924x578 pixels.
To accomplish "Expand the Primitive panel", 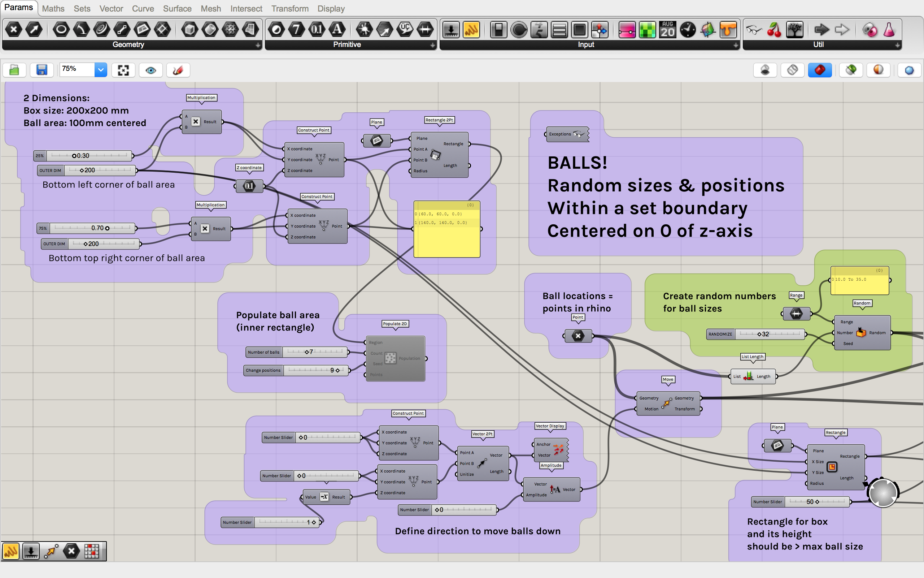I will [x=433, y=45].
